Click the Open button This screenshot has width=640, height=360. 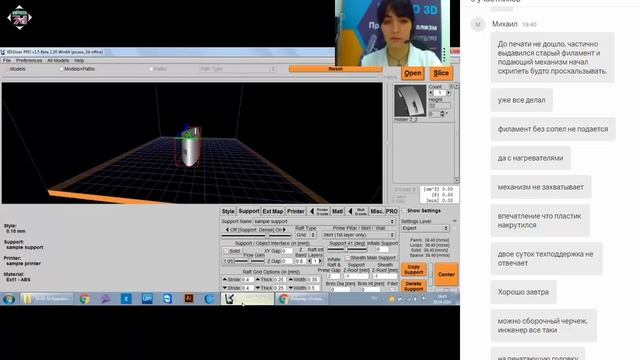[x=413, y=73]
